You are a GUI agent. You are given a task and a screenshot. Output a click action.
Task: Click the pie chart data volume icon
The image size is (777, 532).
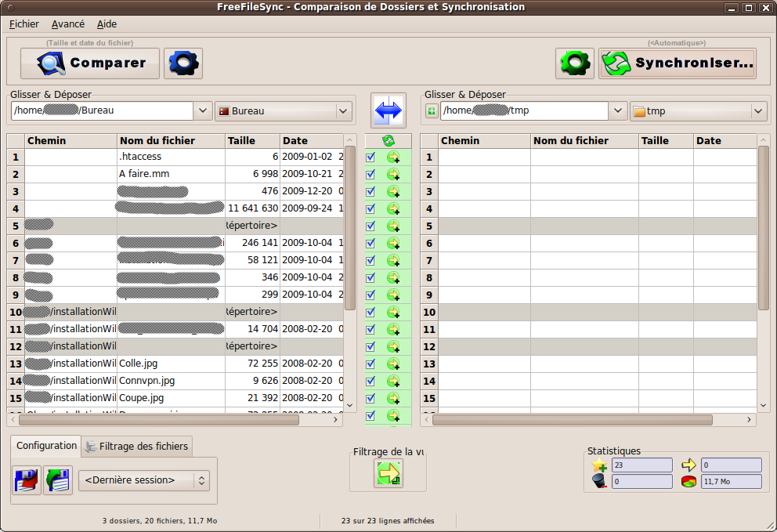click(x=688, y=481)
